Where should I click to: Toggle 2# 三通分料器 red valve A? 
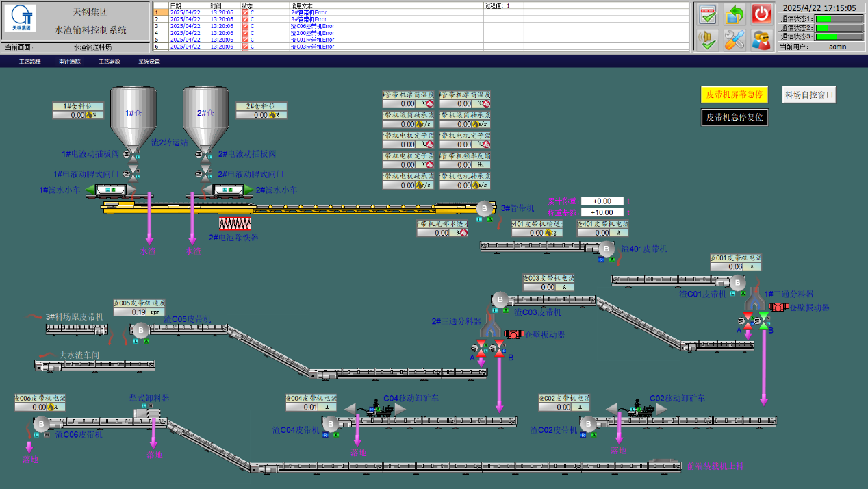pyautogui.click(x=481, y=344)
